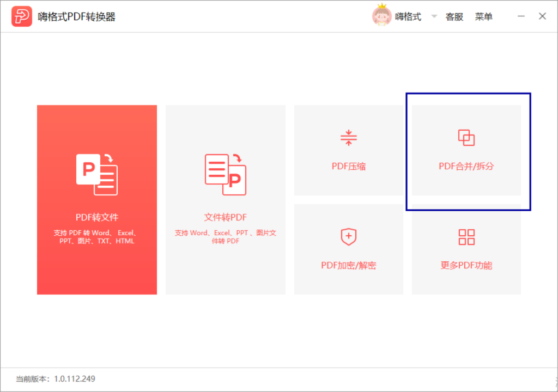
Task: Select the PDF压缩 compress arrows icon
Action: pyautogui.click(x=349, y=138)
